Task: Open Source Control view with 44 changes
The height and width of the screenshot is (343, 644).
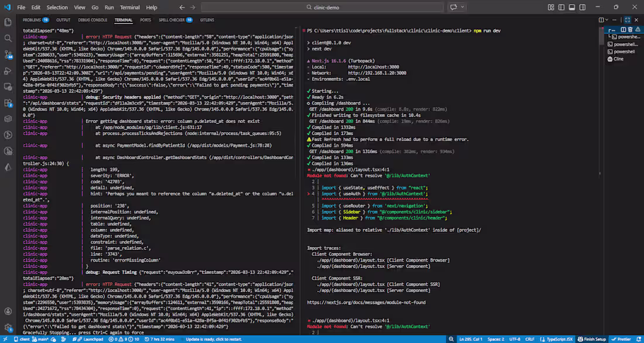Action: (x=8, y=54)
